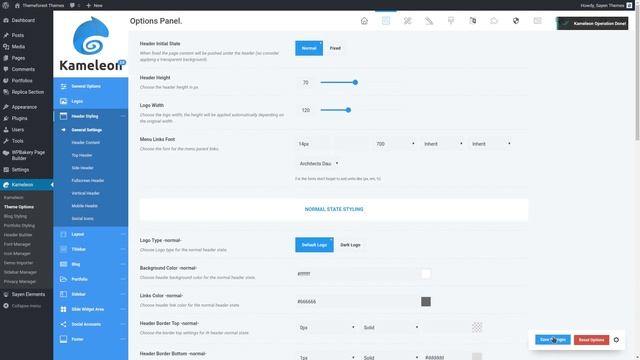This screenshot has height=360, width=640.
Task: Click the dark globe toolbar icon
Action: 516,21
